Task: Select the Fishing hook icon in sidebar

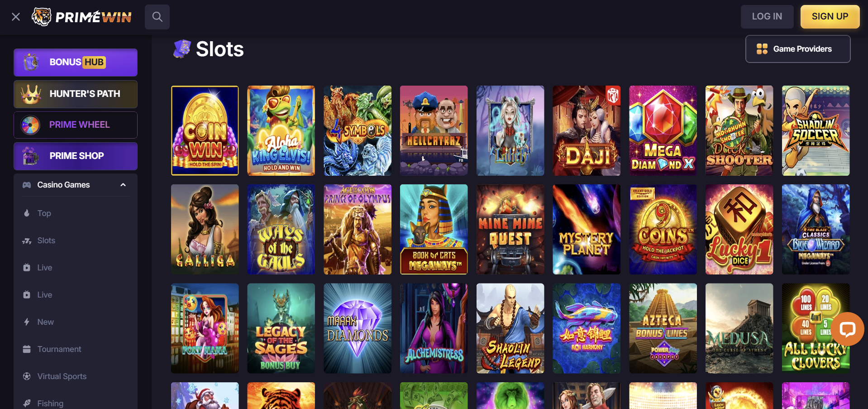Action: click(27, 403)
